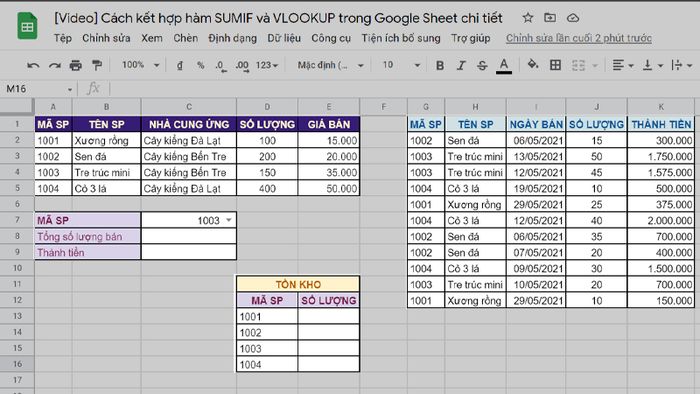700x394 pixels.
Task: Select the TỒN KHO title cell
Action: 298,284
